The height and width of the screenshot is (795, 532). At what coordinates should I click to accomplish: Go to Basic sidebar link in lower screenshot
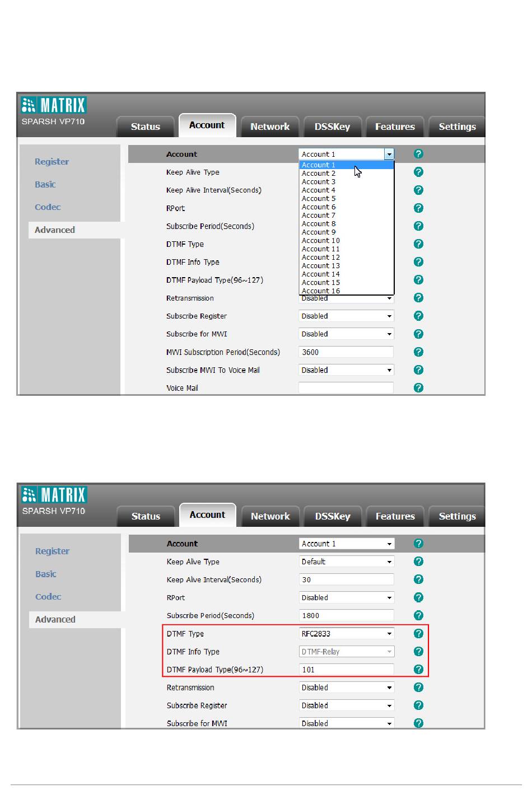coord(46,574)
